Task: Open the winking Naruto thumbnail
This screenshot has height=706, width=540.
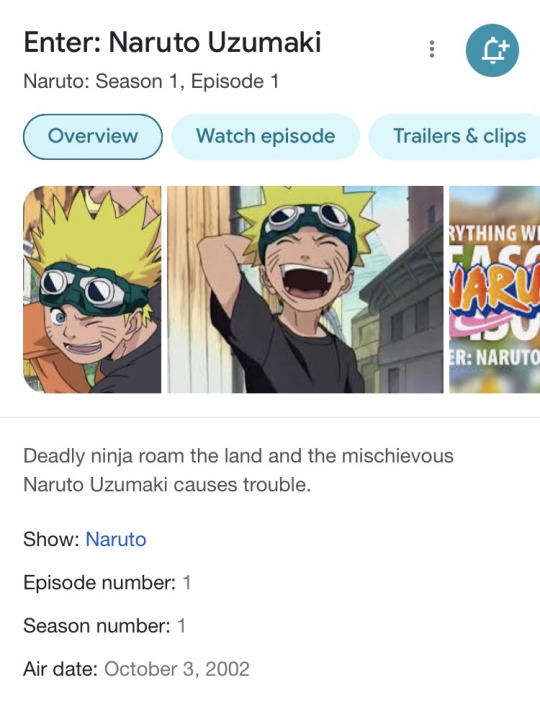Action: click(x=92, y=290)
